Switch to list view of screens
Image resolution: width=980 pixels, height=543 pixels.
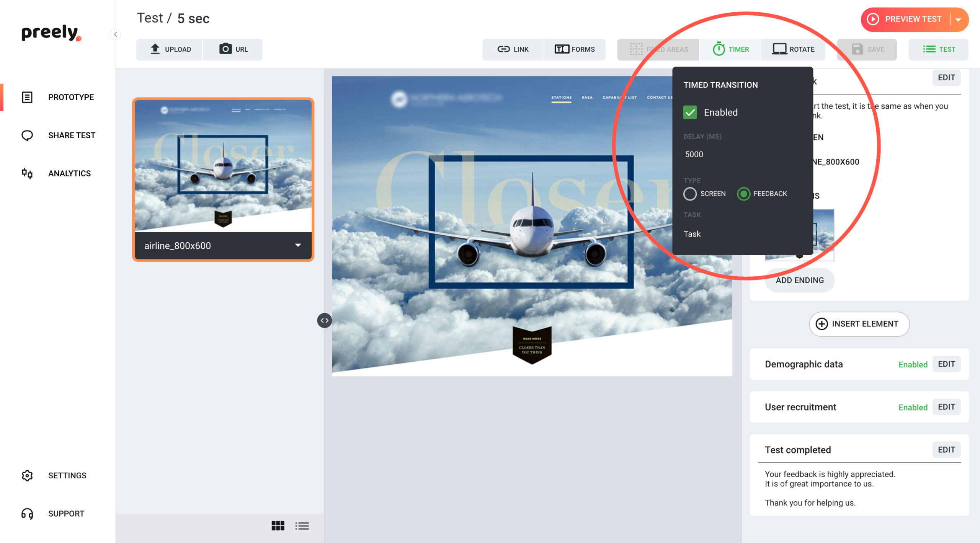coord(302,526)
